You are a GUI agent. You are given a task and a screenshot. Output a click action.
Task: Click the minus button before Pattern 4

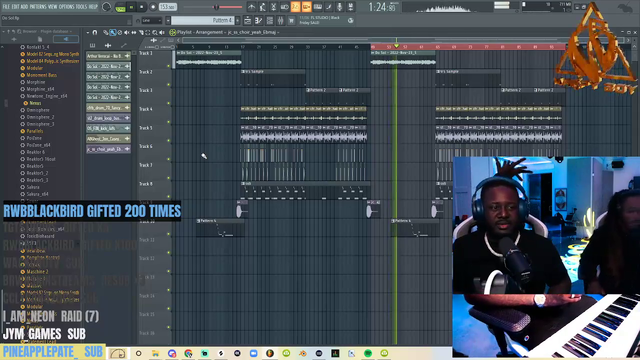[168, 20]
